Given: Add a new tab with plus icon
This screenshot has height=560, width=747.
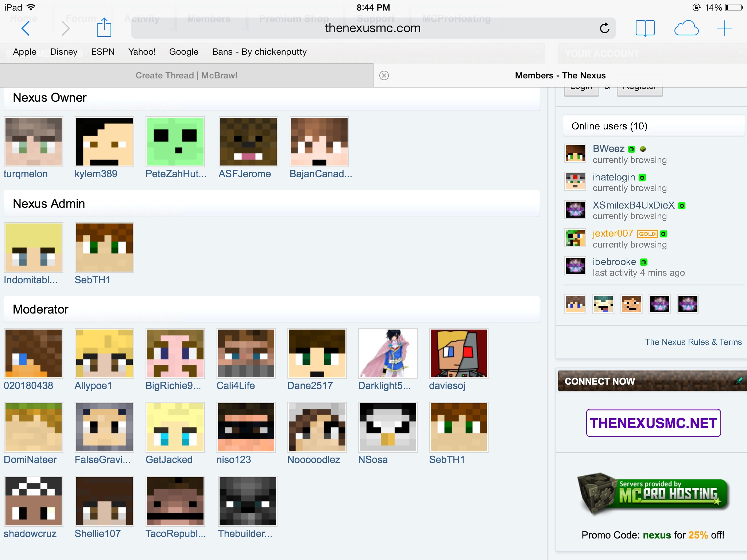Looking at the screenshot, I should click(724, 28).
